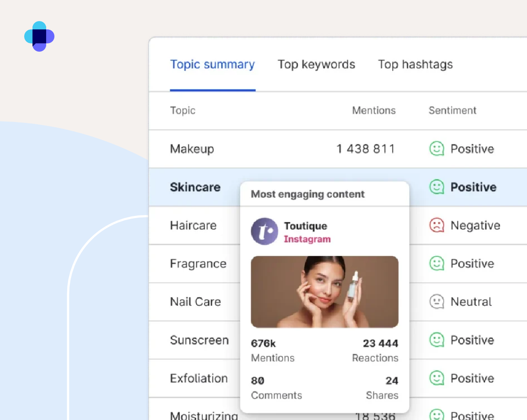Click the Shares label in the popup
Viewport: 527px width, 420px height.
[382, 395]
